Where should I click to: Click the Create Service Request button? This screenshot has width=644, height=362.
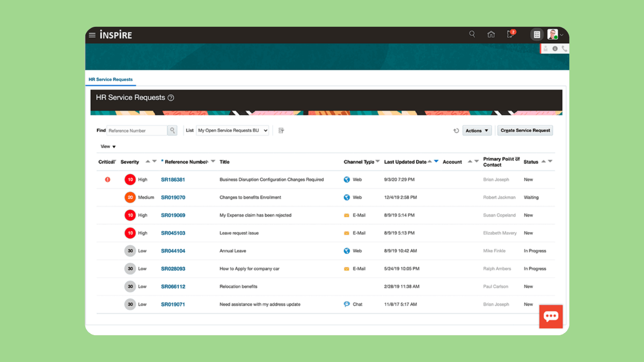(x=525, y=130)
